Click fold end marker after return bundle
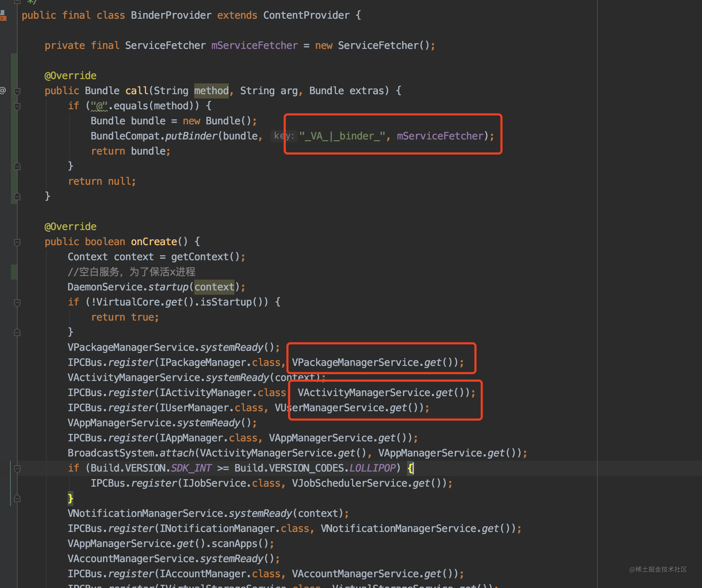Screen dimensions: 702x588 click(x=17, y=166)
